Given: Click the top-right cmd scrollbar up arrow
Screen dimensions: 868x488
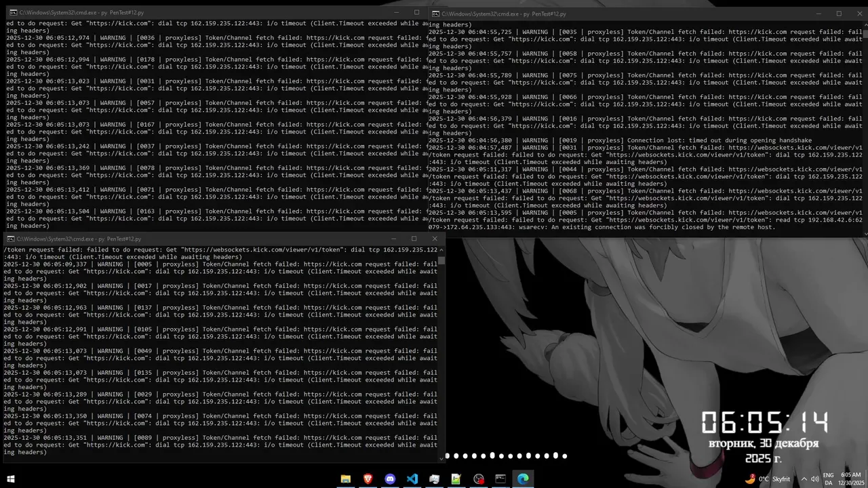Looking at the screenshot, I should [x=865, y=24].
